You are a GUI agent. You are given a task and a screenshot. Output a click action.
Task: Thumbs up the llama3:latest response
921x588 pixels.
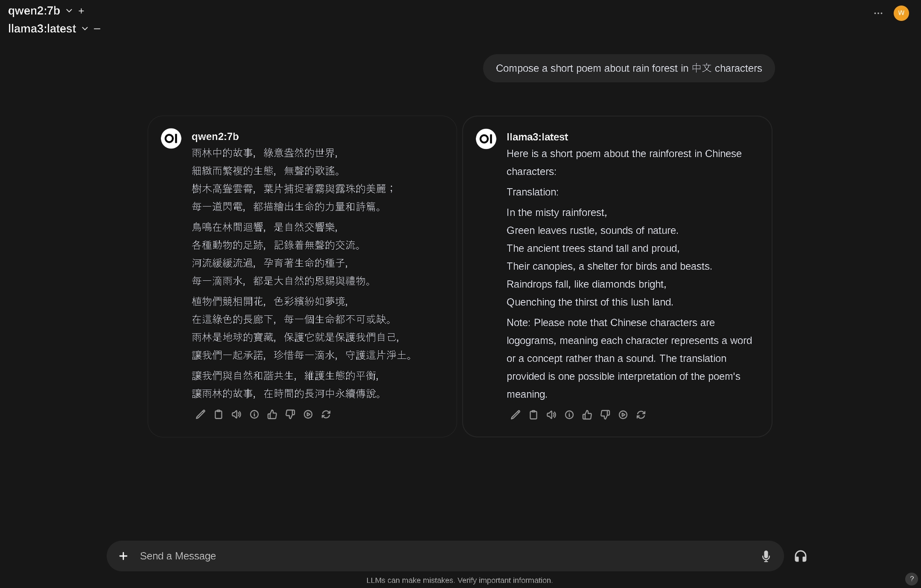point(587,415)
